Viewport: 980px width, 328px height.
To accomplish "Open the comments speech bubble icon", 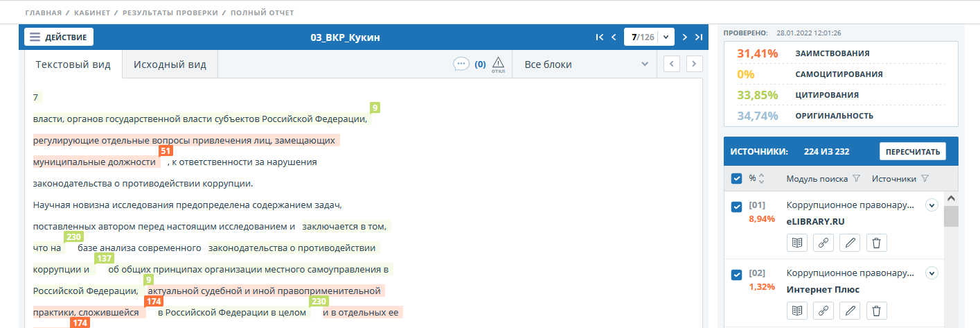I will 461,64.
